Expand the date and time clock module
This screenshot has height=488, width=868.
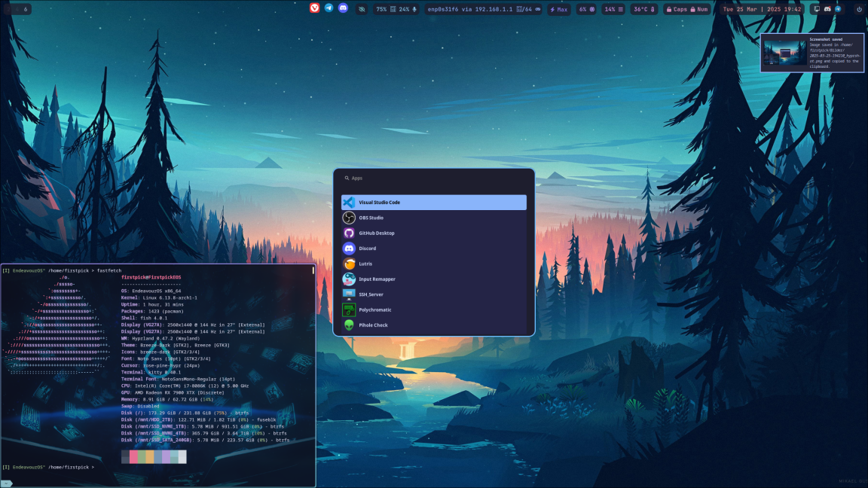(x=762, y=9)
